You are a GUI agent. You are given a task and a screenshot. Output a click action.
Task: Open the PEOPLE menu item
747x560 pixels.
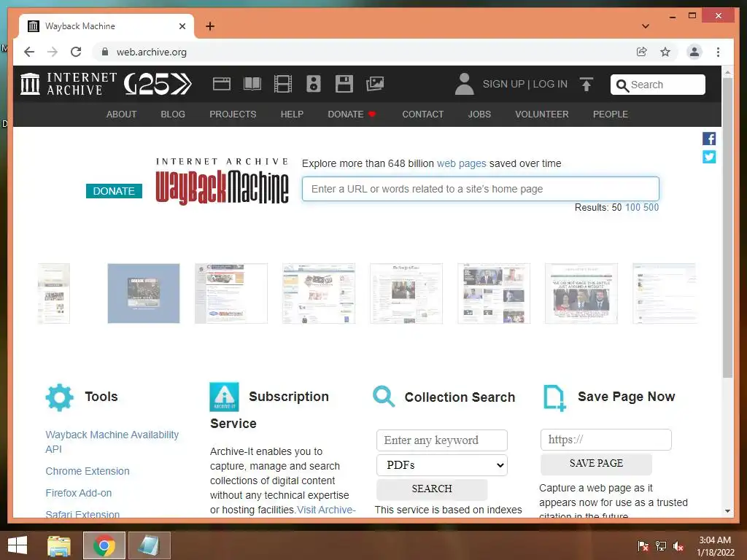[x=611, y=114]
